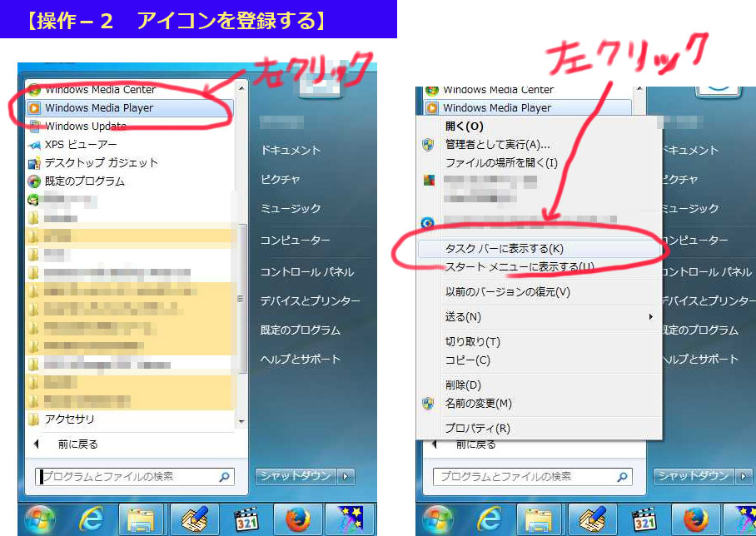Click Windows Media Player icon in left Start menu
The image size is (756, 536).
pyautogui.click(x=34, y=108)
